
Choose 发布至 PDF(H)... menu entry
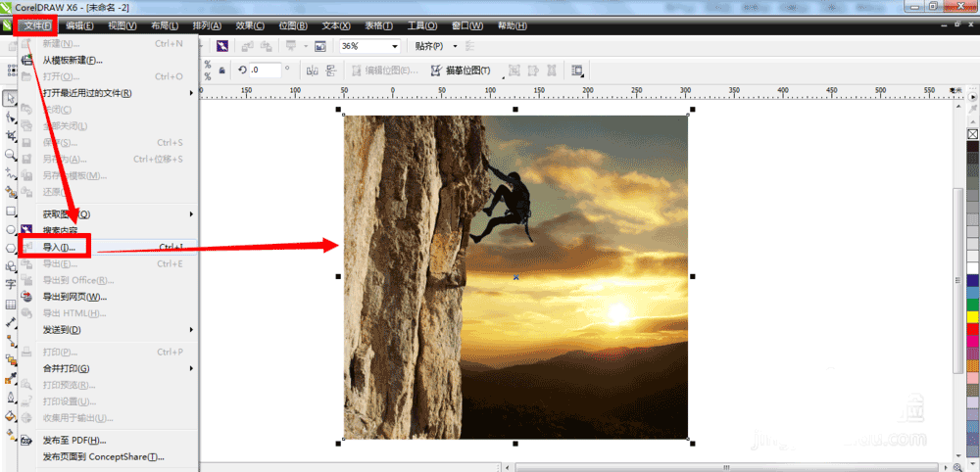[x=108, y=440]
